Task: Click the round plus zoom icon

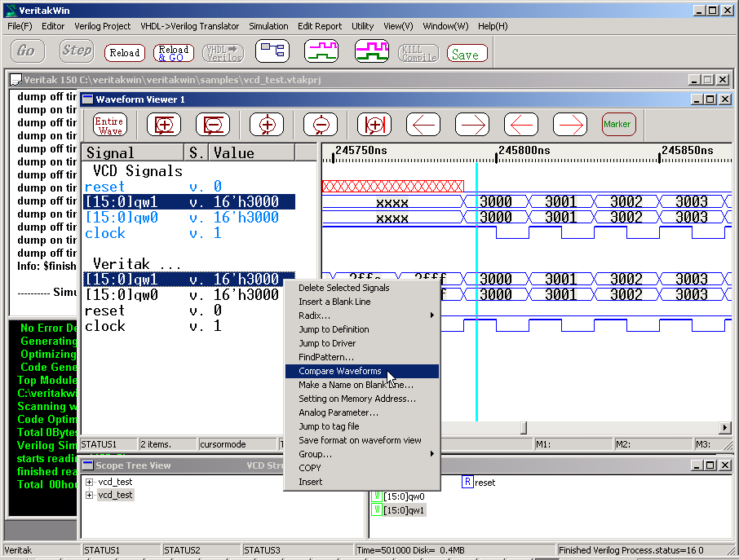Action: click(267, 125)
